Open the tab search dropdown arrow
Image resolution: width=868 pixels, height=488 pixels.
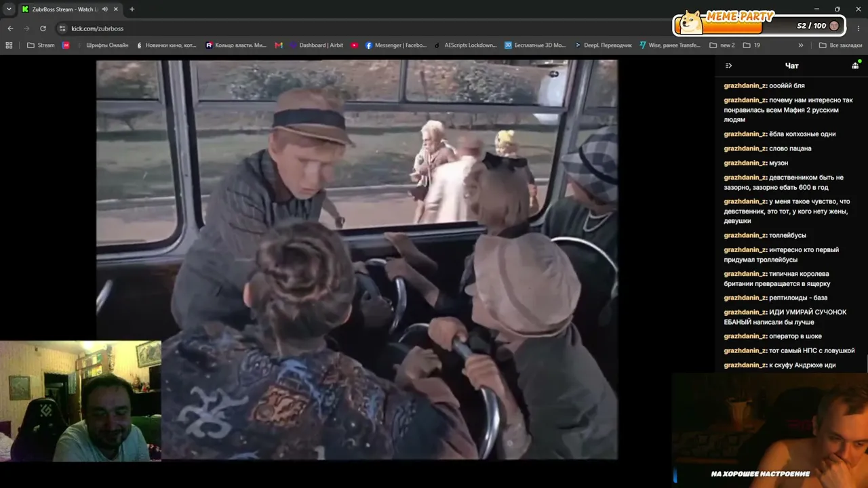(x=9, y=9)
